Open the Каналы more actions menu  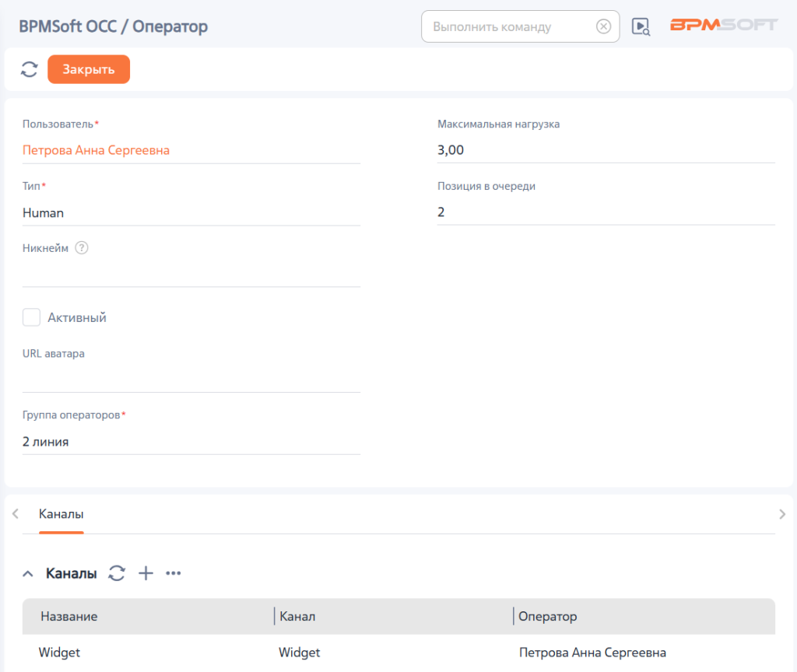coord(174,573)
